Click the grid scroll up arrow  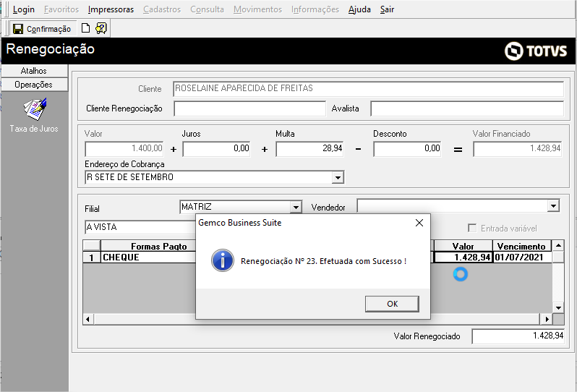558,245
